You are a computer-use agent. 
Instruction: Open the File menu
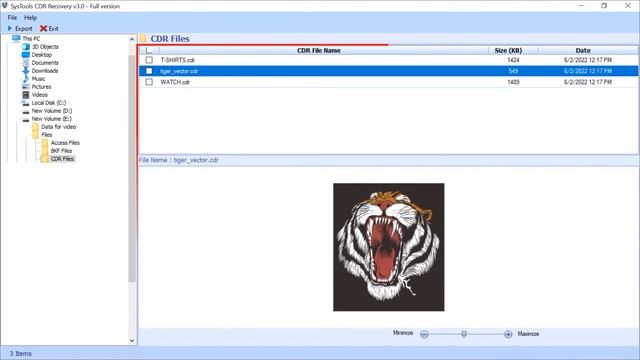(12, 18)
